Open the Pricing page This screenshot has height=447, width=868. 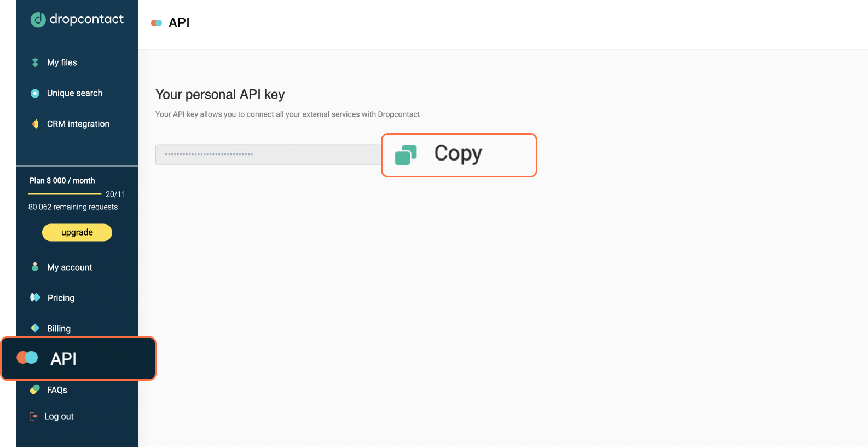(61, 297)
